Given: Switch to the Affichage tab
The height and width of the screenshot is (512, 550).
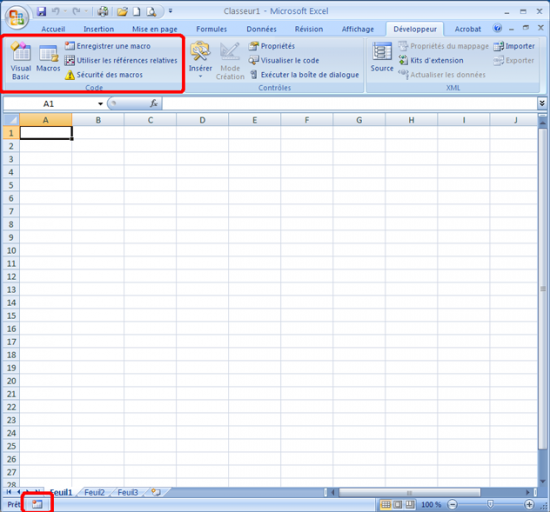Looking at the screenshot, I should tap(358, 29).
